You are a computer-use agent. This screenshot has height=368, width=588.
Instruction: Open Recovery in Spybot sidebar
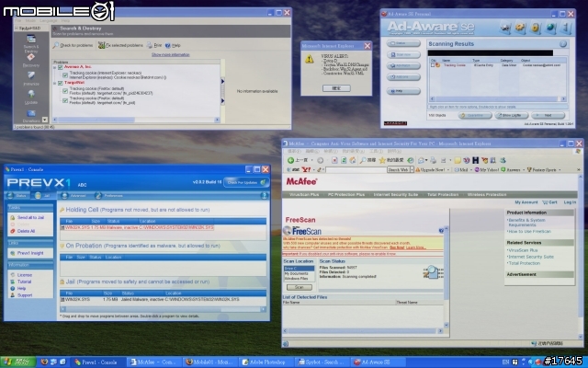(30, 61)
